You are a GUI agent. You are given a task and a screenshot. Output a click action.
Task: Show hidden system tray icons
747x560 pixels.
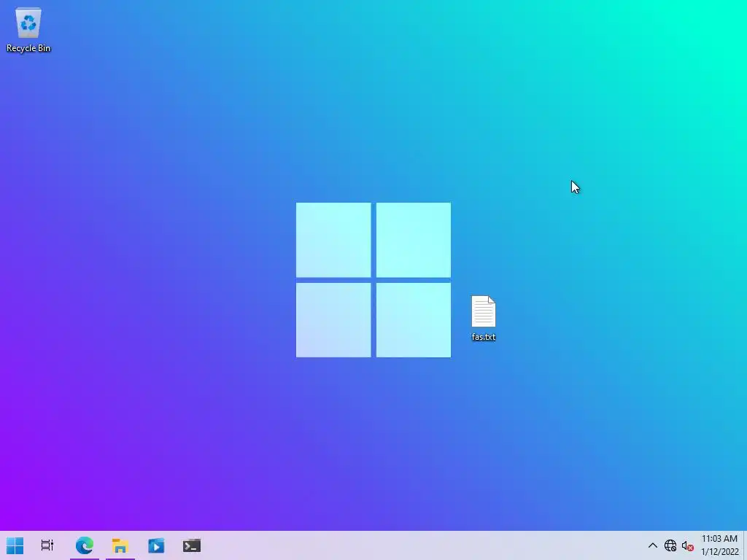tap(653, 545)
